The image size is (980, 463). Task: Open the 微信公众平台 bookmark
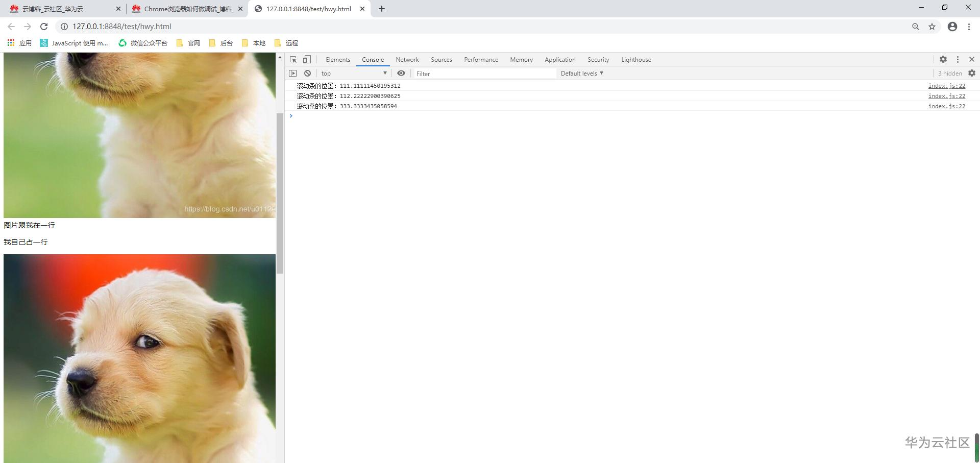coord(143,43)
